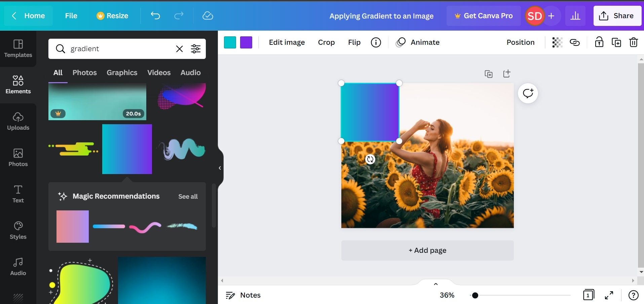Add the pink-purple gradient square recommendation
The image size is (644, 304).
pyautogui.click(x=73, y=227)
